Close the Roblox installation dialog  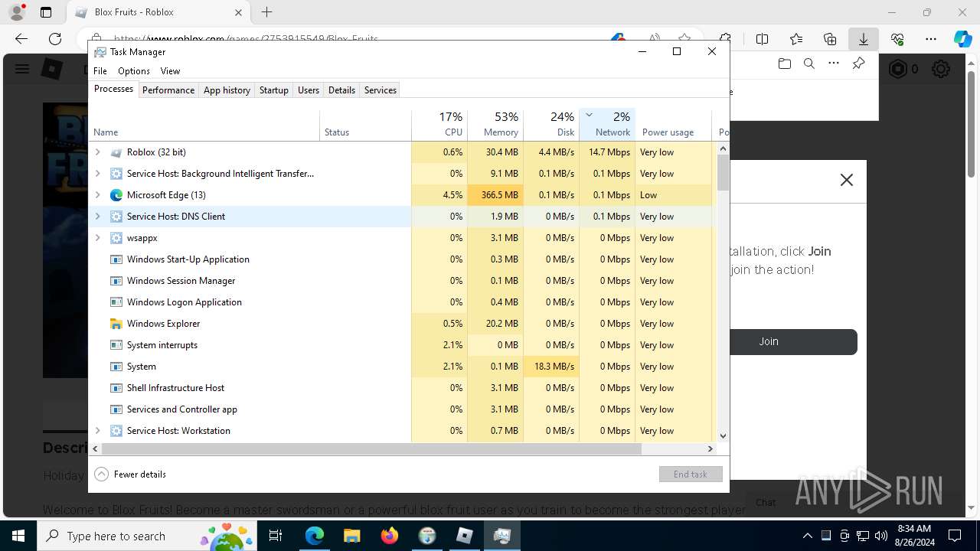(x=846, y=180)
